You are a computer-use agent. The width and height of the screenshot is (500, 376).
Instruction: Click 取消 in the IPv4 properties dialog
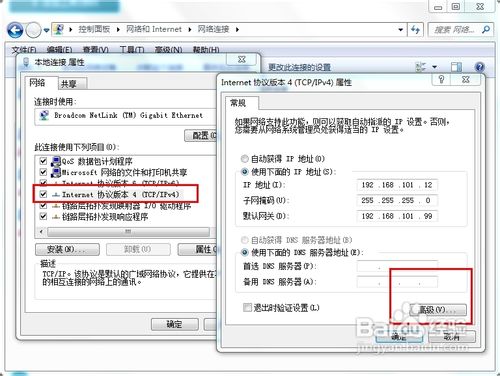pyautogui.click(x=452, y=337)
